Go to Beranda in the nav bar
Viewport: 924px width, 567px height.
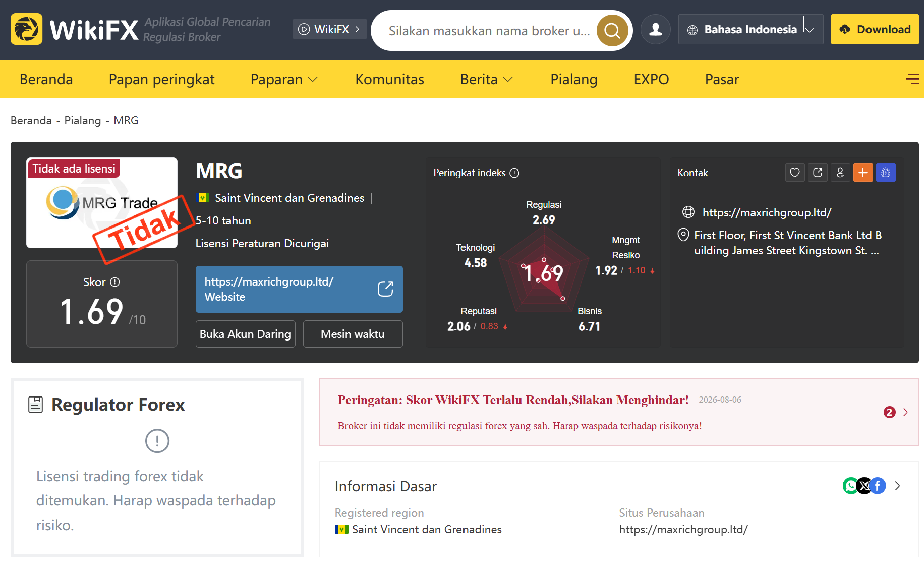[x=46, y=79]
